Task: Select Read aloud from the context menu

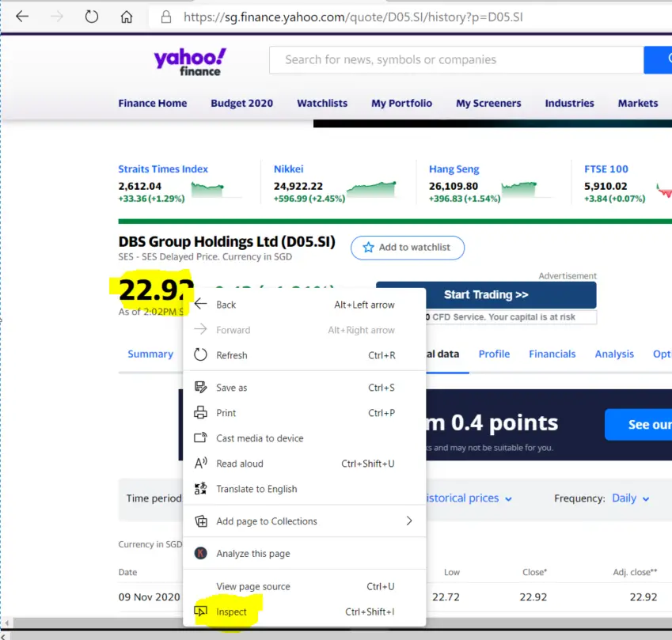Action: pyautogui.click(x=304, y=463)
